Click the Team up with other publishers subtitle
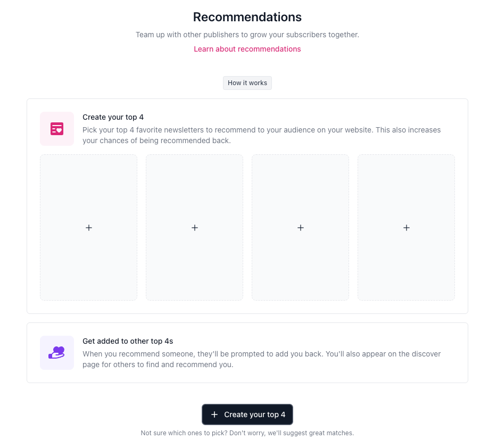 [247, 35]
